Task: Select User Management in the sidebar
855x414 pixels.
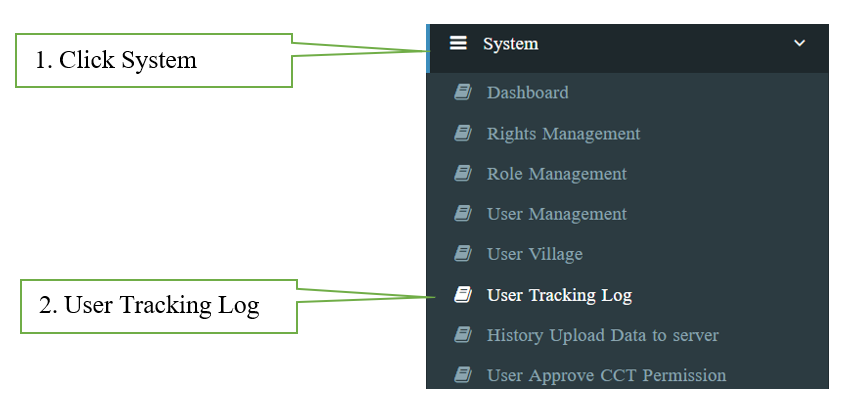Action: (x=556, y=214)
